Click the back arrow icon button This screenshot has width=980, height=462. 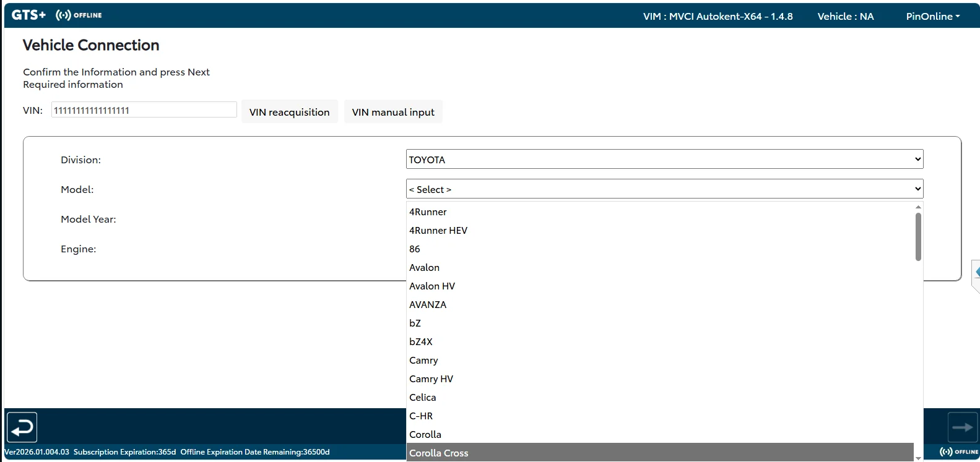tap(22, 427)
